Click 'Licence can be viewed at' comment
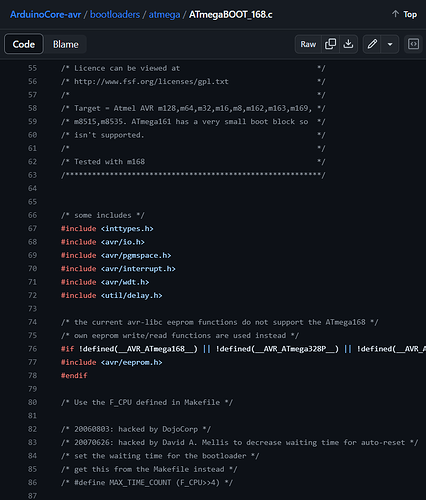Screen dimensions: 426x500 coord(127,68)
